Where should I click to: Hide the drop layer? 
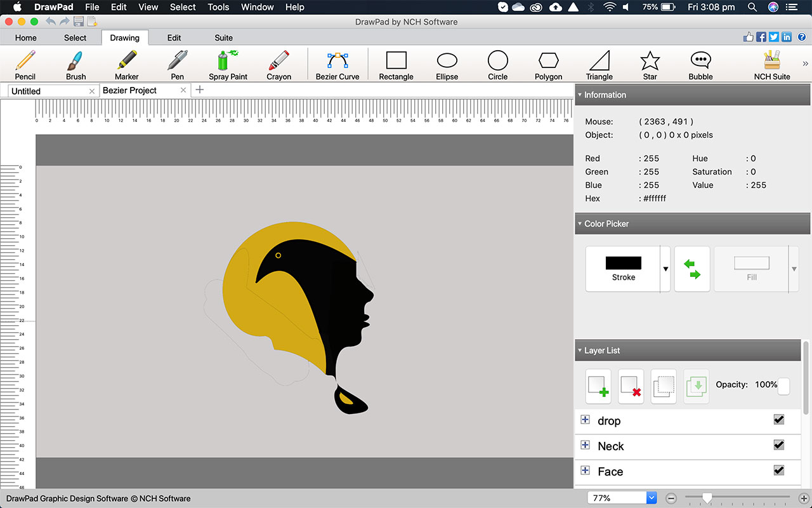[779, 420]
